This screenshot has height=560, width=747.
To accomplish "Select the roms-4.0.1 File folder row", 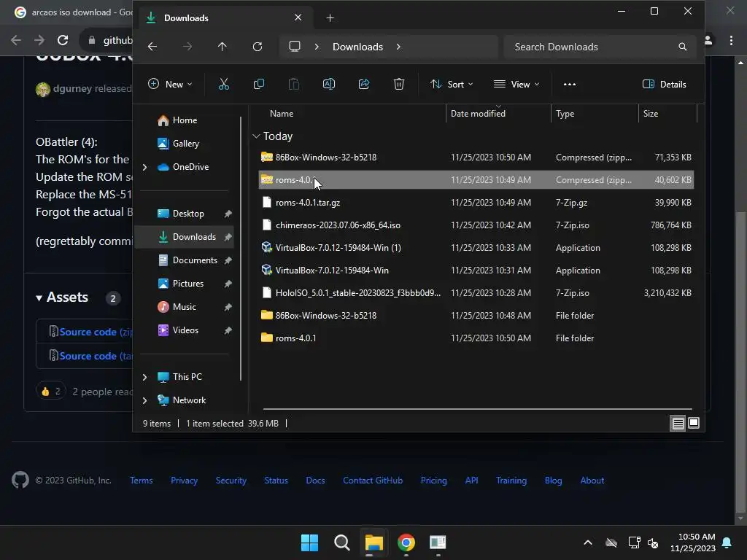I will pyautogui.click(x=476, y=338).
